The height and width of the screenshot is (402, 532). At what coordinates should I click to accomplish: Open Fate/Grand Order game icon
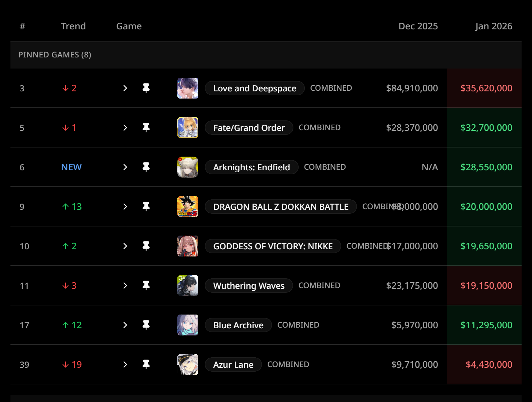tap(188, 128)
